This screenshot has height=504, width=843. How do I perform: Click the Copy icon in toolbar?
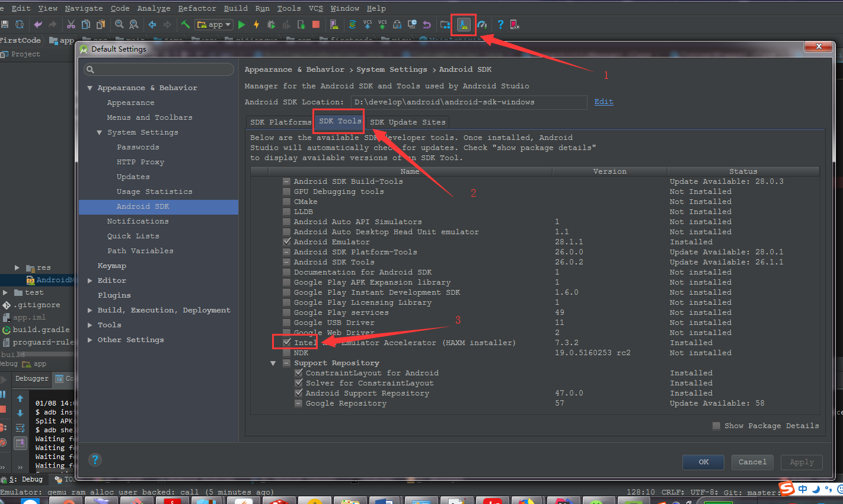(86, 24)
